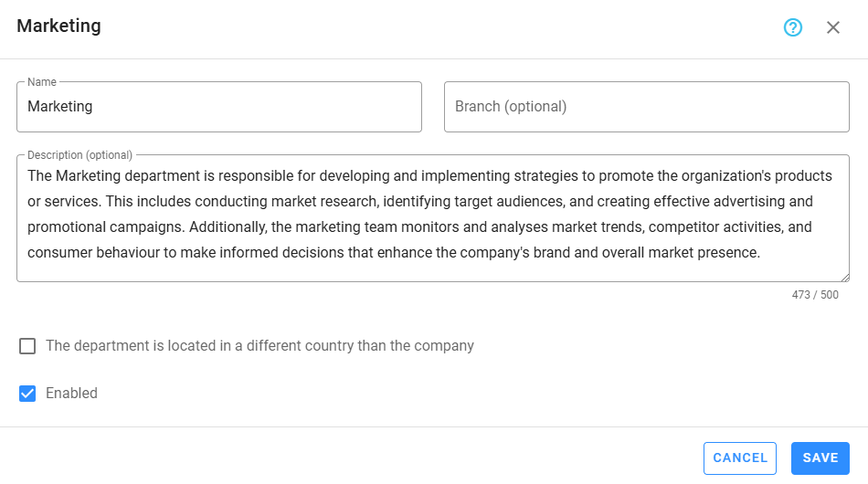This screenshot has width=868, height=484.
Task: Click the Enabled label text
Action: click(x=71, y=394)
